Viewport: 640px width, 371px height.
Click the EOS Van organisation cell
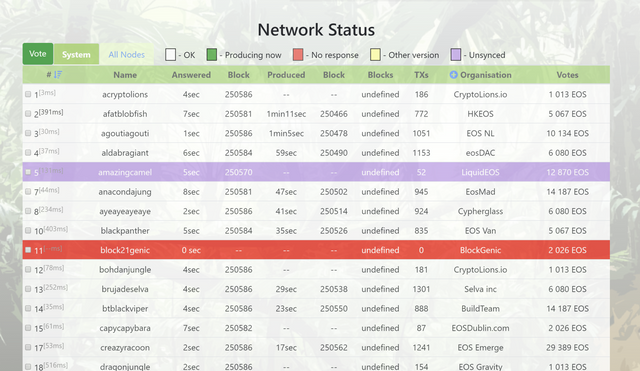tap(480, 231)
